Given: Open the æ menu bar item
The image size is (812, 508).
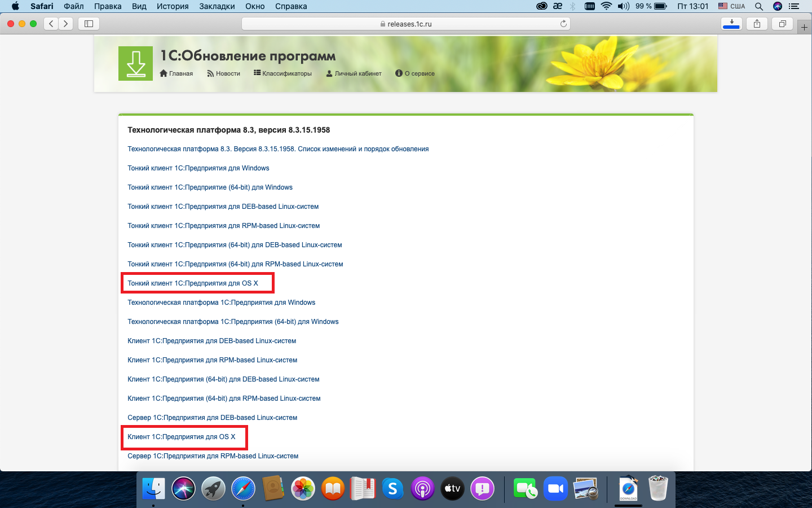Looking at the screenshot, I should [x=558, y=6].
